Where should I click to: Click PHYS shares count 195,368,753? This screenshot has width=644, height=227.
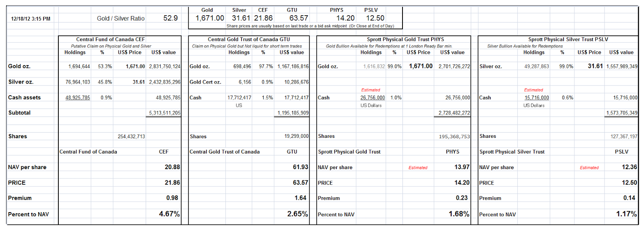click(x=454, y=137)
